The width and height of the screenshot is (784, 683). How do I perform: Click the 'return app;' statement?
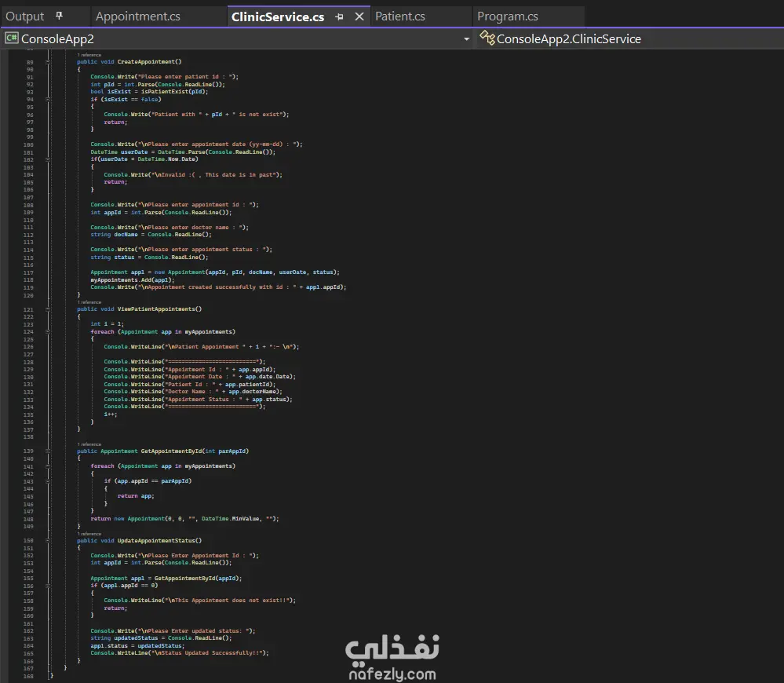pos(136,496)
